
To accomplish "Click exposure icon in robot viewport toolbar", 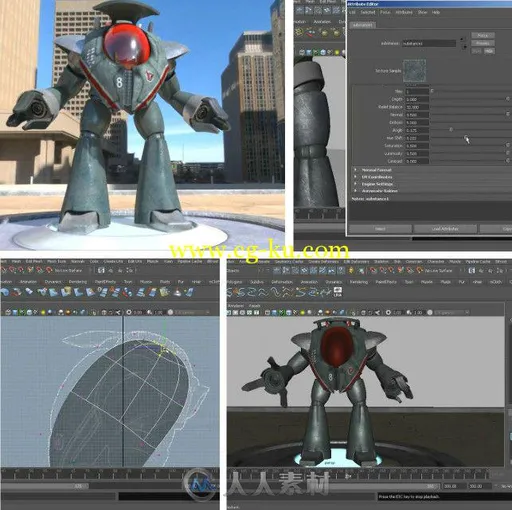I will [x=388, y=313].
